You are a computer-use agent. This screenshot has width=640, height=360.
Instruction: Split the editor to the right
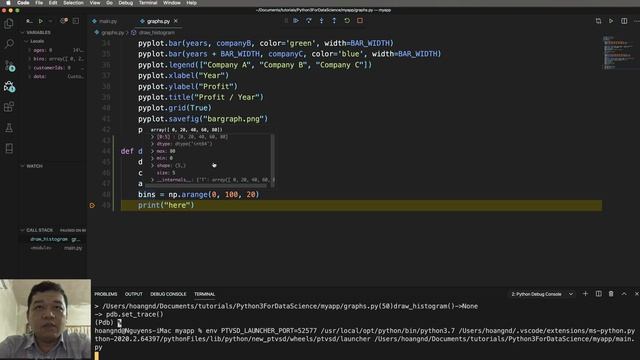[624, 21]
